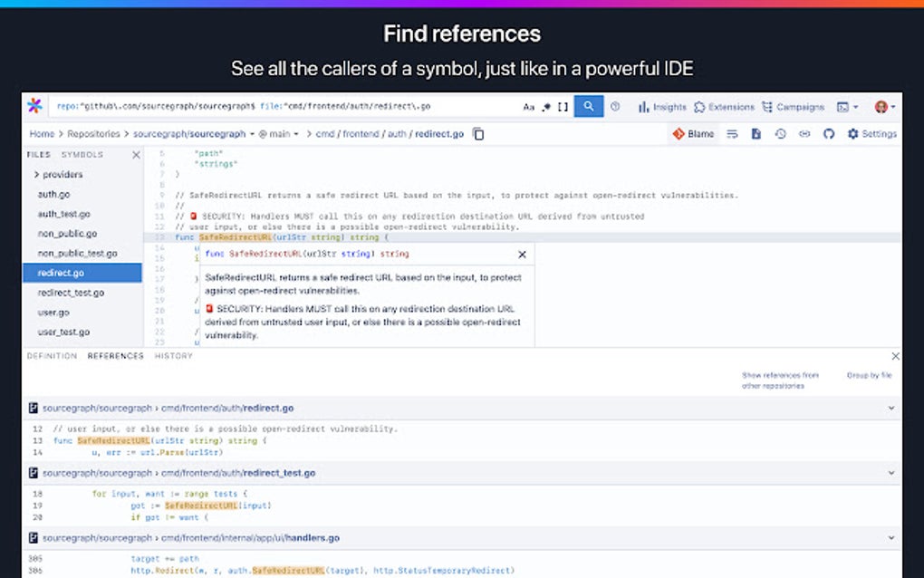Select redirect_test.go in the file tree
This screenshot has height=578, width=924.
(72, 293)
